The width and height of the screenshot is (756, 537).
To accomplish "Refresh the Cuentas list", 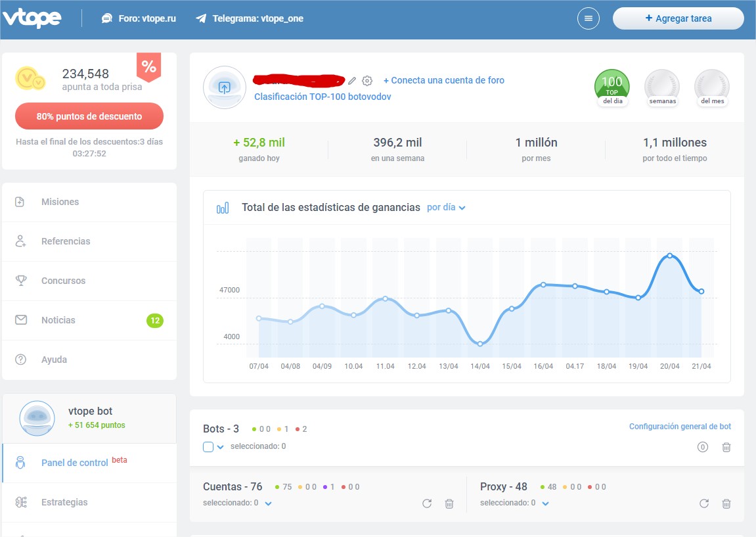I will tap(427, 503).
